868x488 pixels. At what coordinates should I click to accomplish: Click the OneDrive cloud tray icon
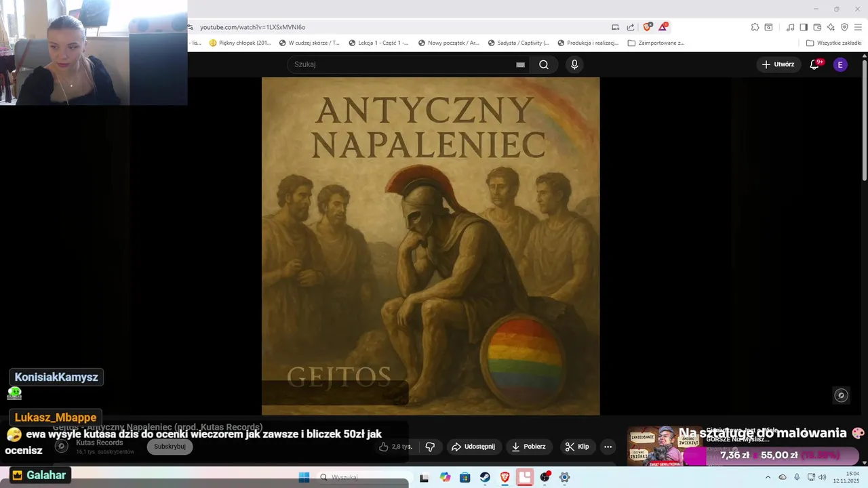pyautogui.click(x=783, y=477)
